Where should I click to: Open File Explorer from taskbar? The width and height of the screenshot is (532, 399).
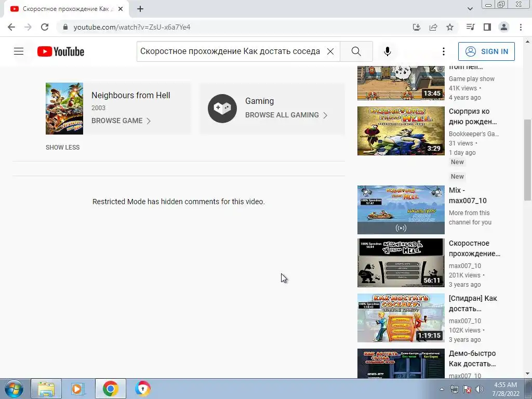click(x=46, y=389)
